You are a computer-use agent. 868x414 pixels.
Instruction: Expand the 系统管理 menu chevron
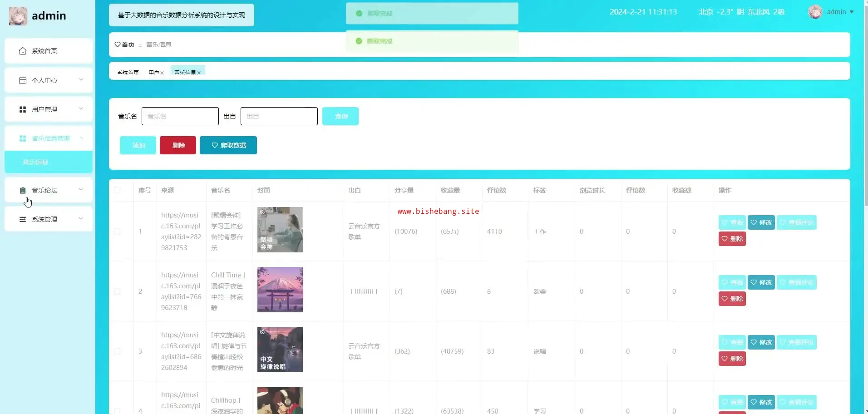coord(81,219)
